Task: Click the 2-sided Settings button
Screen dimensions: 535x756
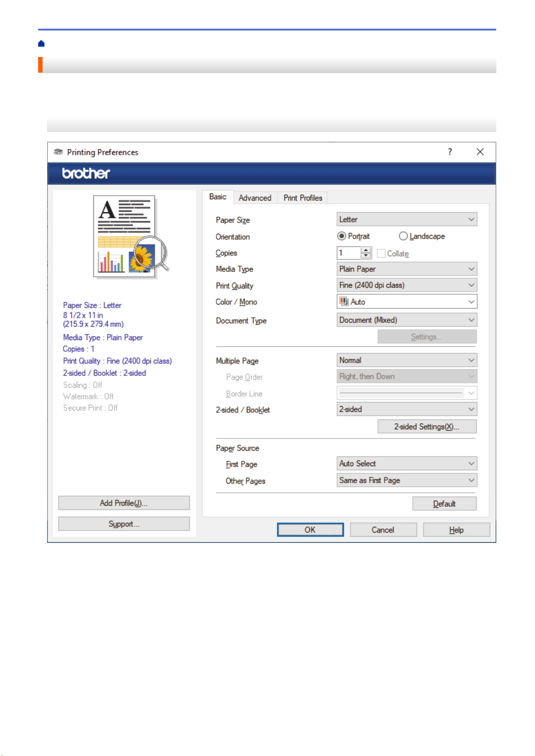Action: (x=427, y=427)
